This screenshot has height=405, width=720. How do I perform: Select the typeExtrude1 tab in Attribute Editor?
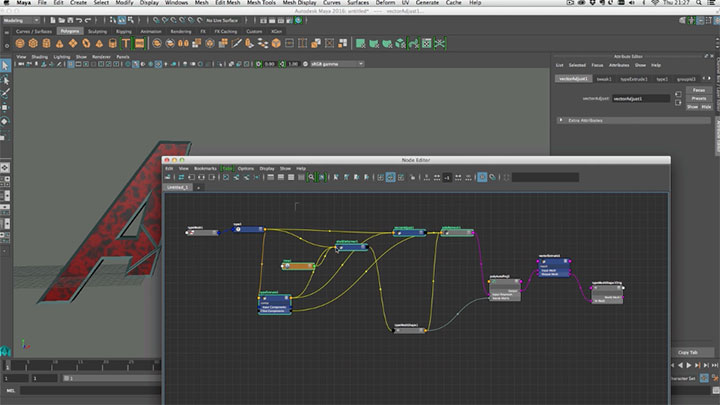tap(634, 79)
